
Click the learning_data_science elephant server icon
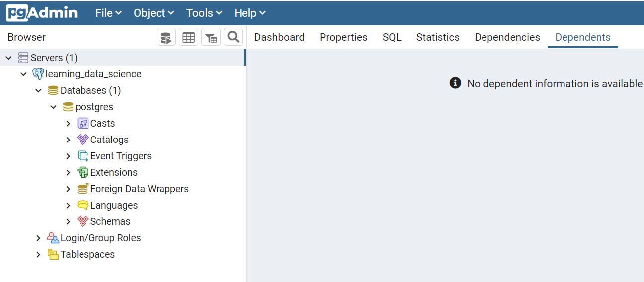pos(38,74)
